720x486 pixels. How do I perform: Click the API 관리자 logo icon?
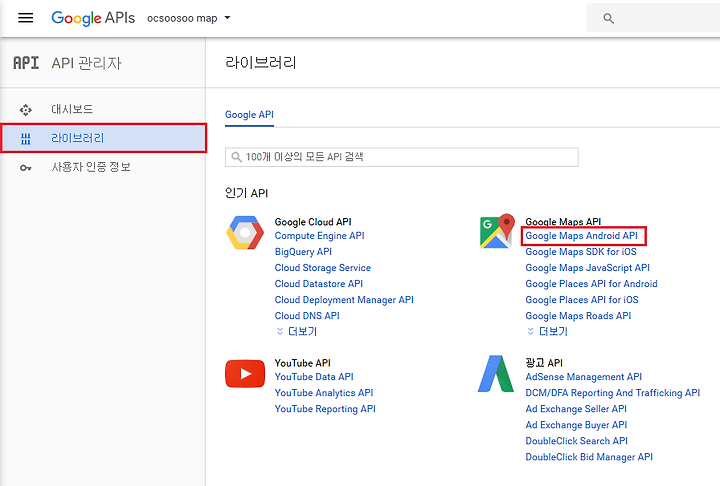[x=26, y=63]
